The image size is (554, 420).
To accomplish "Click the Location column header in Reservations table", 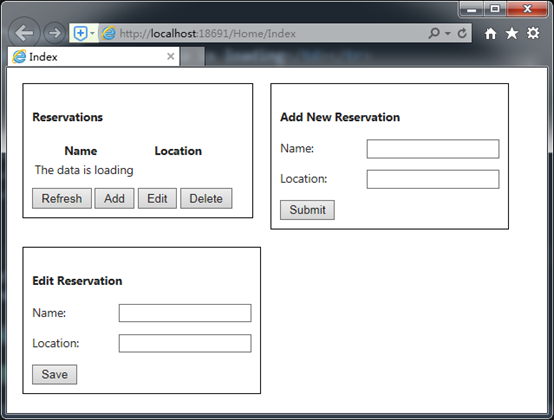I will pos(178,151).
